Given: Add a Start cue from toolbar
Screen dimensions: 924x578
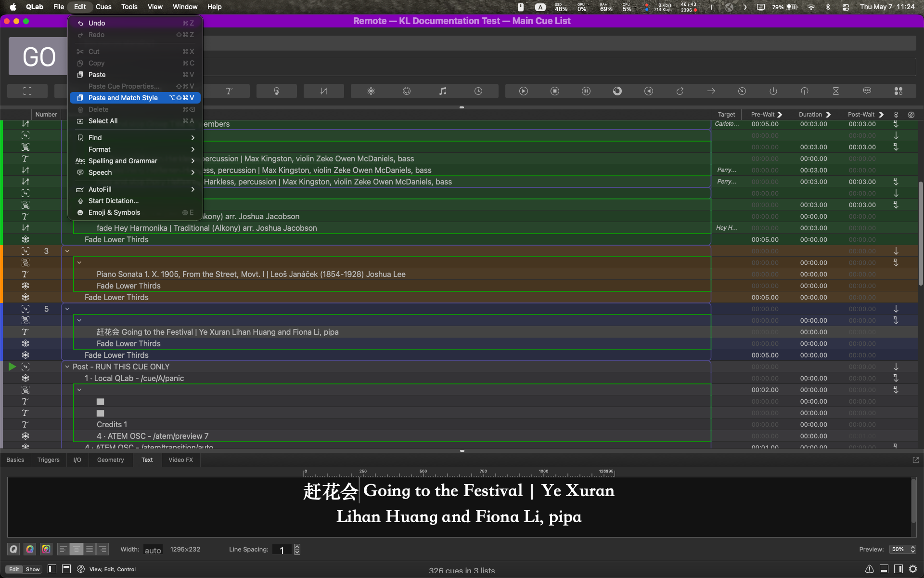Looking at the screenshot, I should (x=524, y=91).
